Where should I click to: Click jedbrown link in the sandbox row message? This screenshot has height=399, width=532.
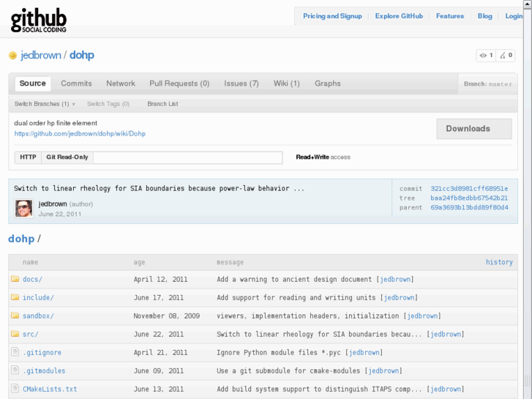[x=422, y=316]
